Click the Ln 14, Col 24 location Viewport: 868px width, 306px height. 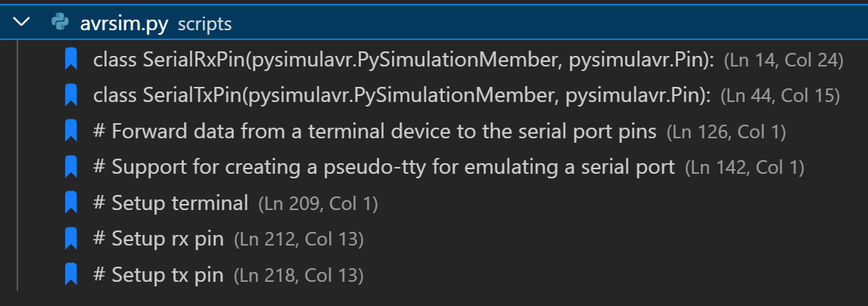pos(783,60)
